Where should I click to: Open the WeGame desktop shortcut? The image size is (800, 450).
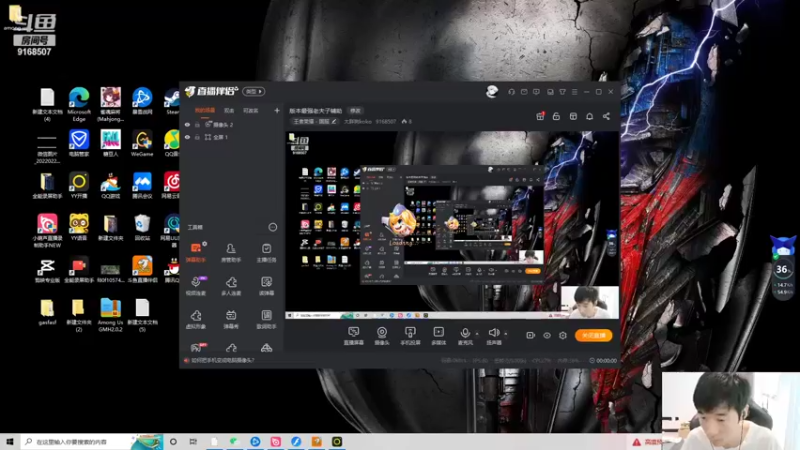pos(142,143)
